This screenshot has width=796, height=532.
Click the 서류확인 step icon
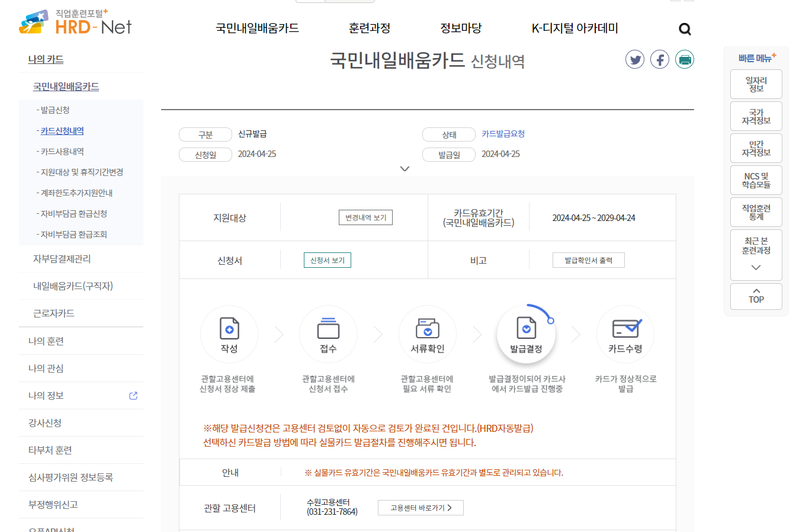click(x=427, y=334)
